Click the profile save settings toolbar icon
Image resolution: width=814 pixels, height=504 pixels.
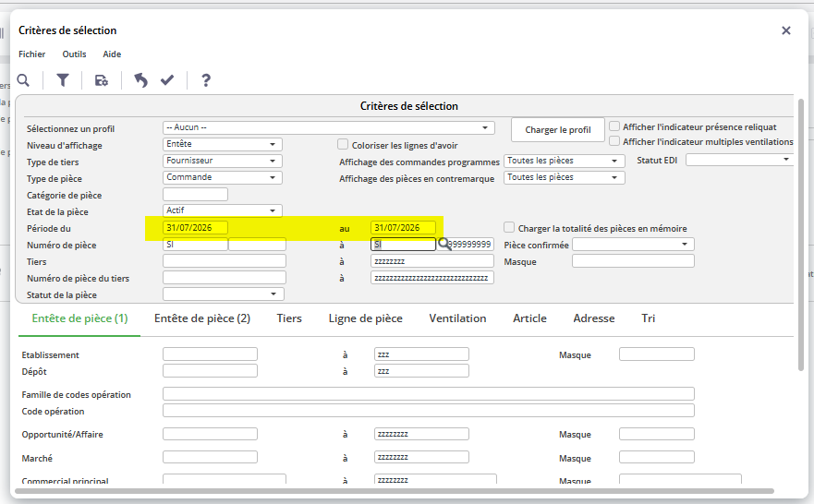(102, 80)
